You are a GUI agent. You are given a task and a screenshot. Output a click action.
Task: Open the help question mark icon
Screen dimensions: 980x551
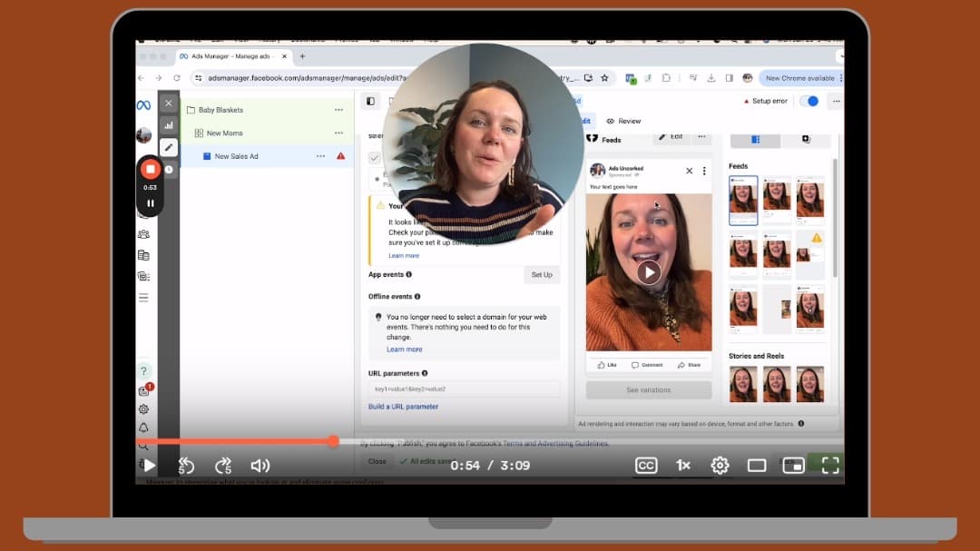pos(143,371)
